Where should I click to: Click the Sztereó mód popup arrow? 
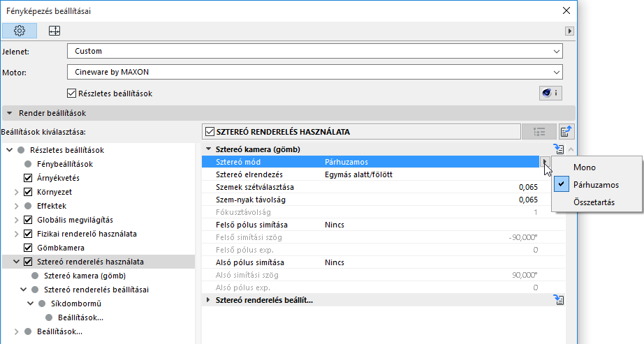click(545, 162)
